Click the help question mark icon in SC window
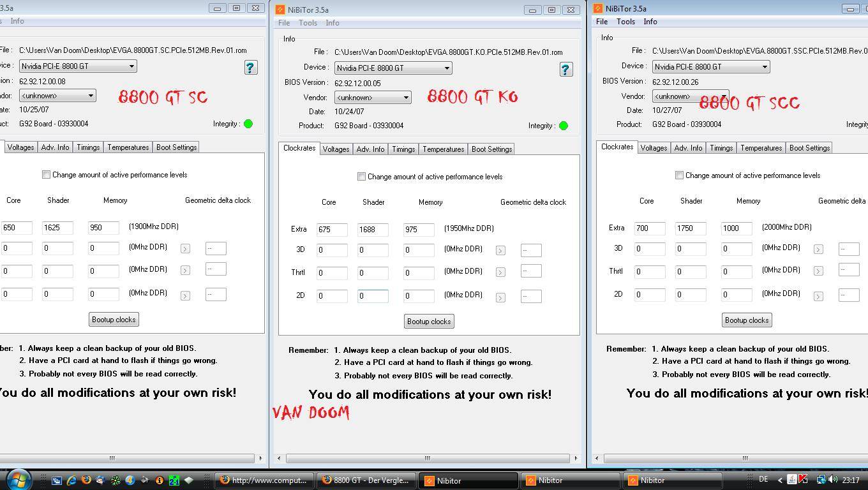The width and height of the screenshot is (868, 490). click(250, 67)
